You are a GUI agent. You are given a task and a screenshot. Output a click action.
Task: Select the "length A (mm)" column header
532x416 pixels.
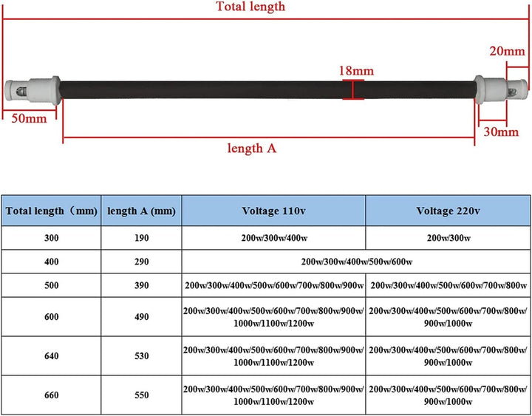(x=141, y=211)
